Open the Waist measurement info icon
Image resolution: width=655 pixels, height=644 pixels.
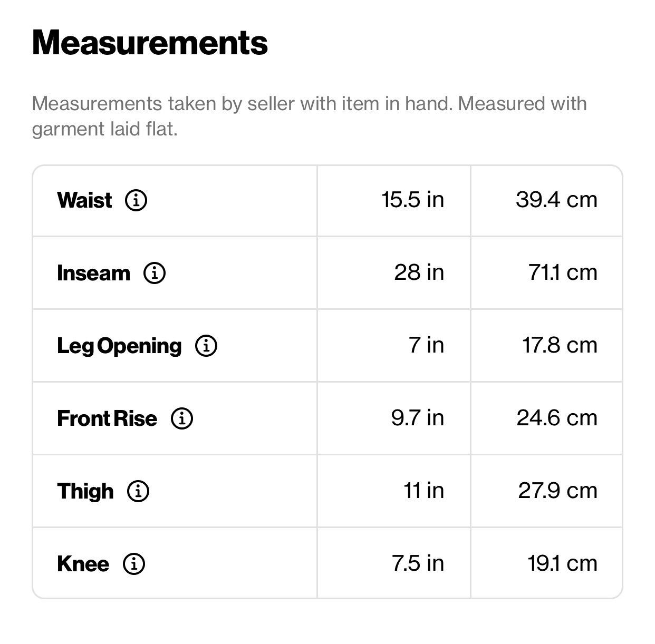136,200
